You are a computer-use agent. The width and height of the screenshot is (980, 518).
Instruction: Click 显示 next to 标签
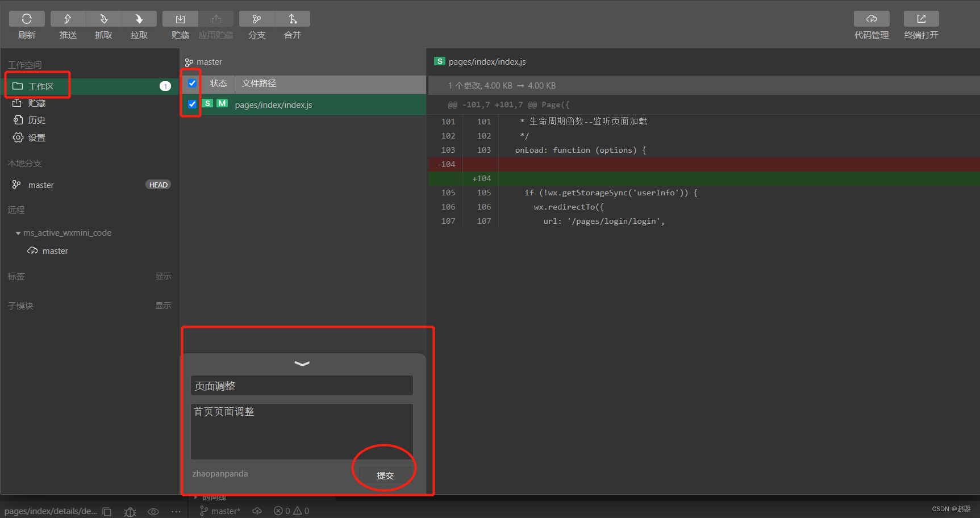[x=163, y=276]
